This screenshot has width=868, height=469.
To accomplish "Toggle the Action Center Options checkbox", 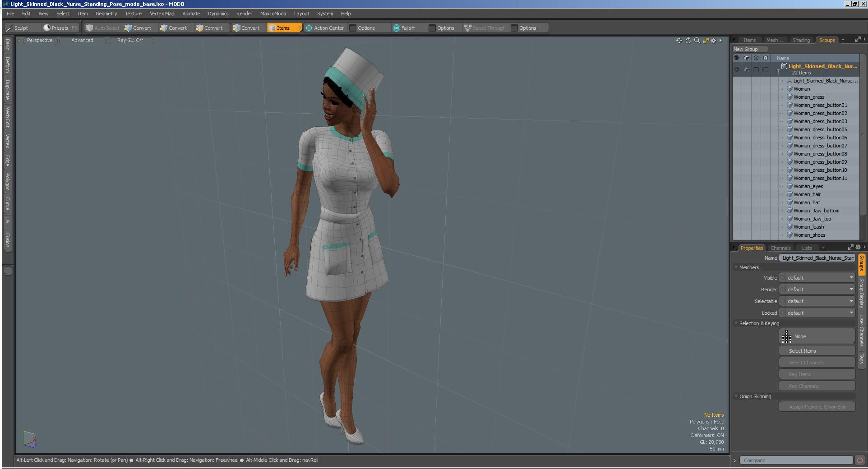I will tap(353, 28).
